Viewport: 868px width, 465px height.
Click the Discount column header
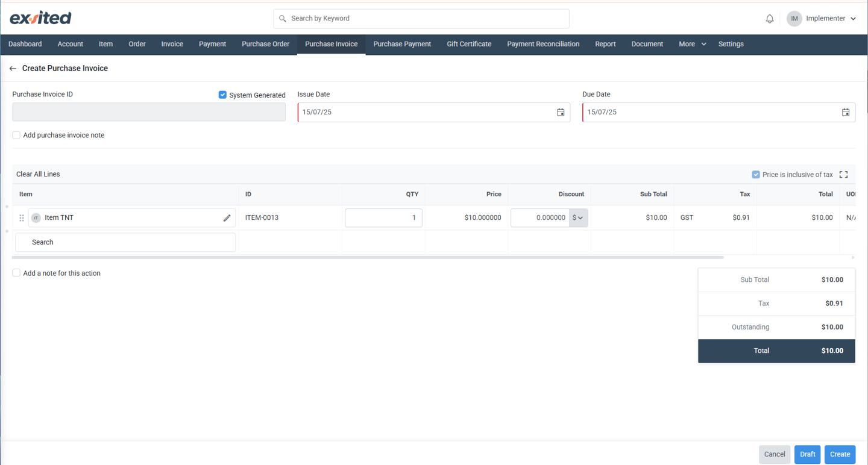pos(571,194)
